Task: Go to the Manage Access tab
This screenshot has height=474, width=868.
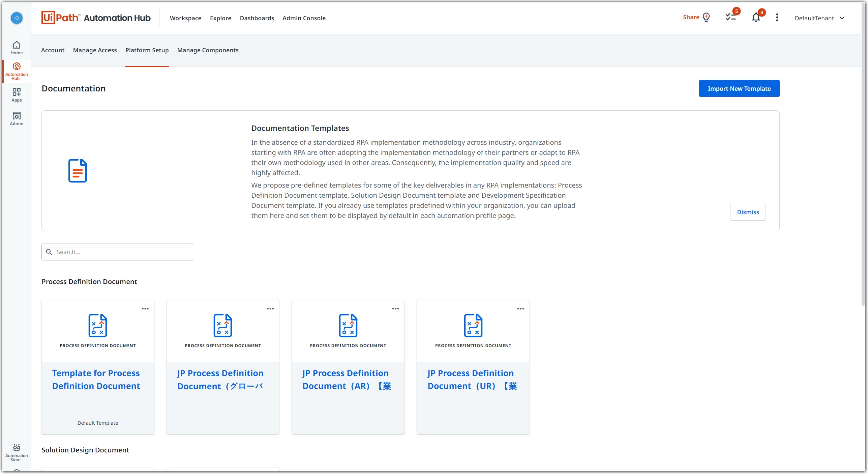Action: point(95,50)
